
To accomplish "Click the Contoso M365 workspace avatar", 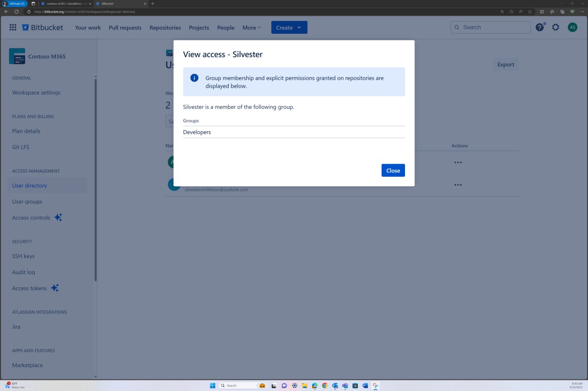I will coord(17,56).
